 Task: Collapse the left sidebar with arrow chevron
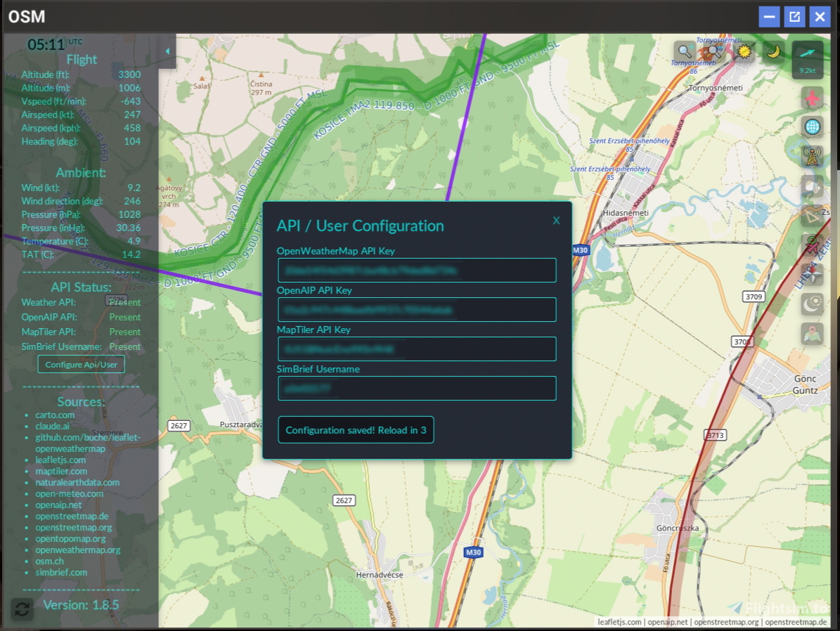pyautogui.click(x=167, y=51)
